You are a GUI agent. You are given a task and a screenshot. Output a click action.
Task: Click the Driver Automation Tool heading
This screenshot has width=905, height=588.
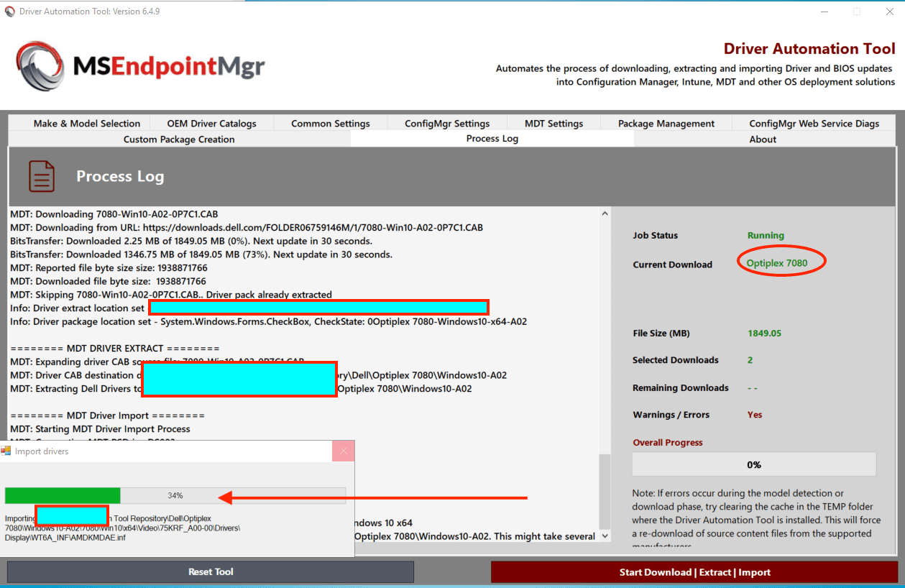[x=809, y=49]
